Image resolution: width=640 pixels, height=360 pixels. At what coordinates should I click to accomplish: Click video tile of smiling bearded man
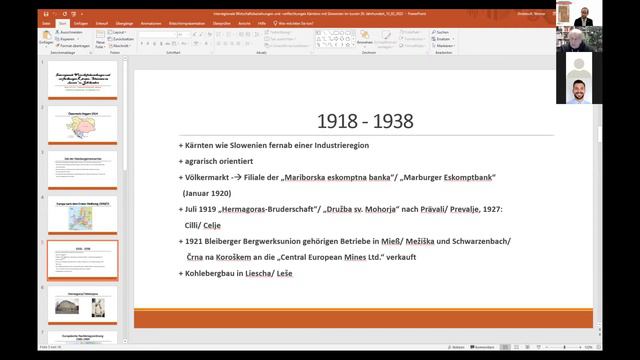coord(578,91)
